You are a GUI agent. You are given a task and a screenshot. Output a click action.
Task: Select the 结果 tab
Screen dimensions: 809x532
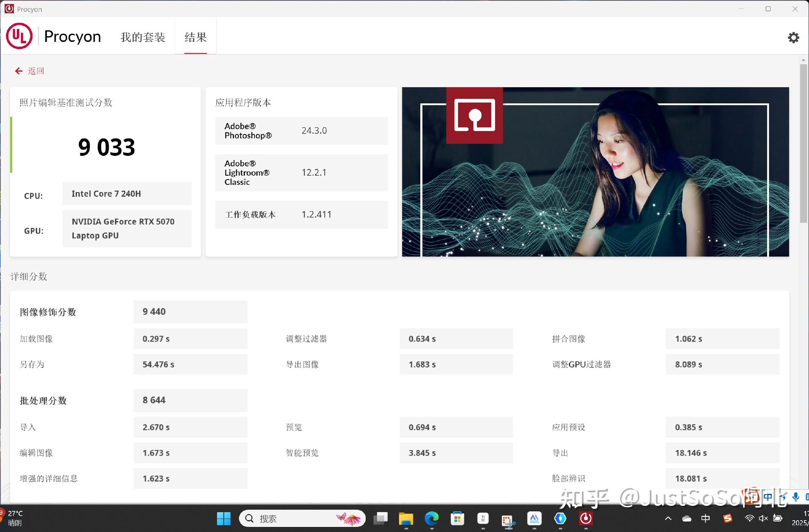pos(195,37)
